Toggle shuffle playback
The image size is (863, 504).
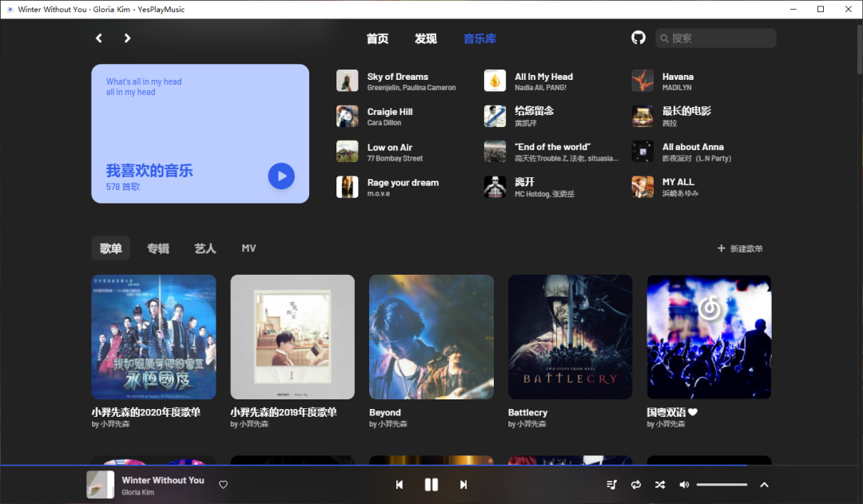(x=660, y=485)
